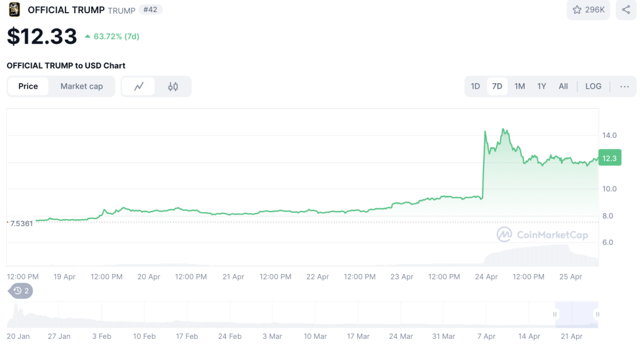The height and width of the screenshot is (347, 644).
Task: Click the 22 Apr x-axis label
Action: [318, 276]
